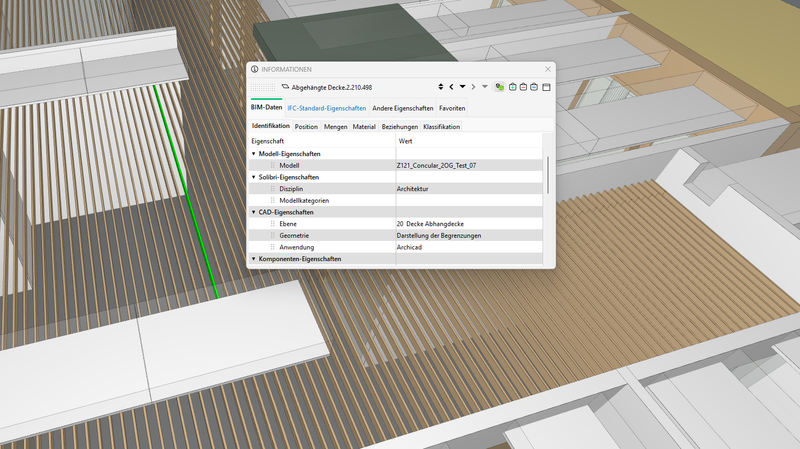Click the properties table vertical scrollbar
800x449 pixels.
pos(547,175)
